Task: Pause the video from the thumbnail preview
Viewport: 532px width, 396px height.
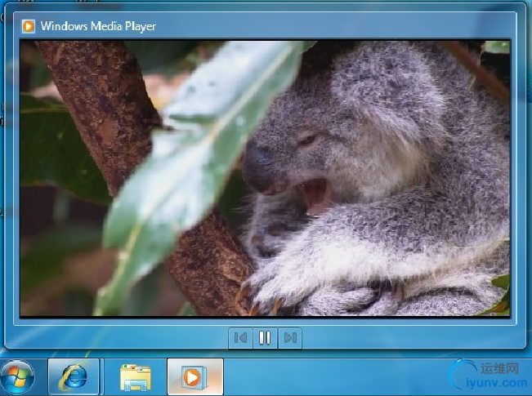Action: point(265,337)
